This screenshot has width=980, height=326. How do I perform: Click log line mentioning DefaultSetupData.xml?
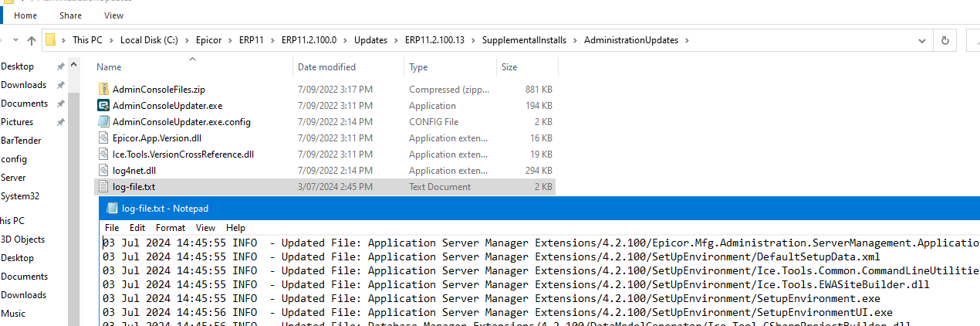coord(492,256)
